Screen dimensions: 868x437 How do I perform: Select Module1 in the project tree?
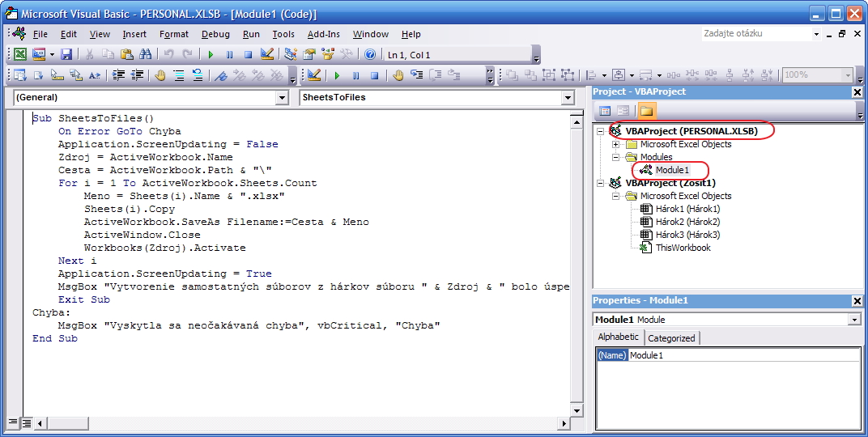click(x=672, y=170)
